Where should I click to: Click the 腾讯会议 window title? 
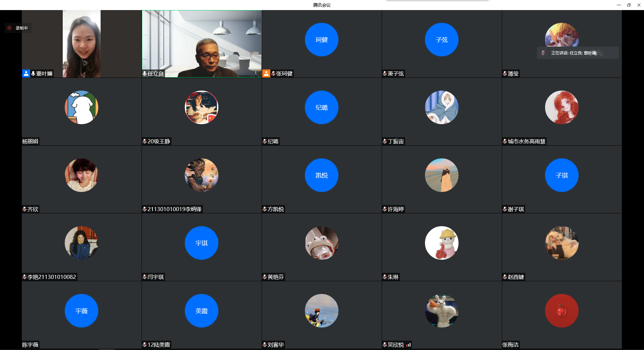(322, 5)
